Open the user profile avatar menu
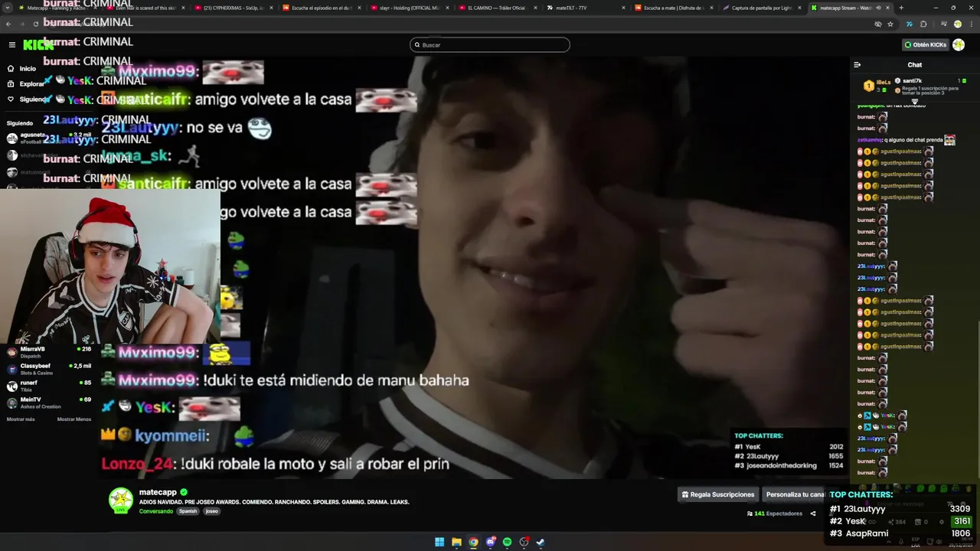Image resolution: width=980 pixels, height=551 pixels. [959, 44]
